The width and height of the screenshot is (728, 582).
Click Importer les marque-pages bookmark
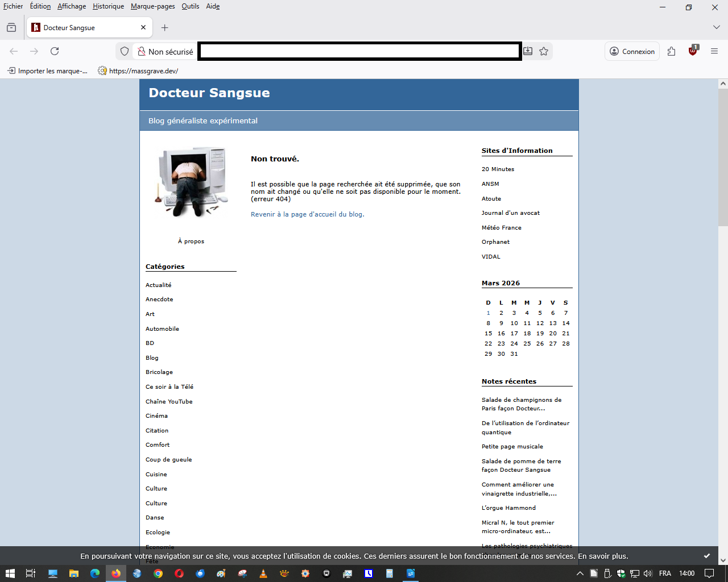pos(47,71)
